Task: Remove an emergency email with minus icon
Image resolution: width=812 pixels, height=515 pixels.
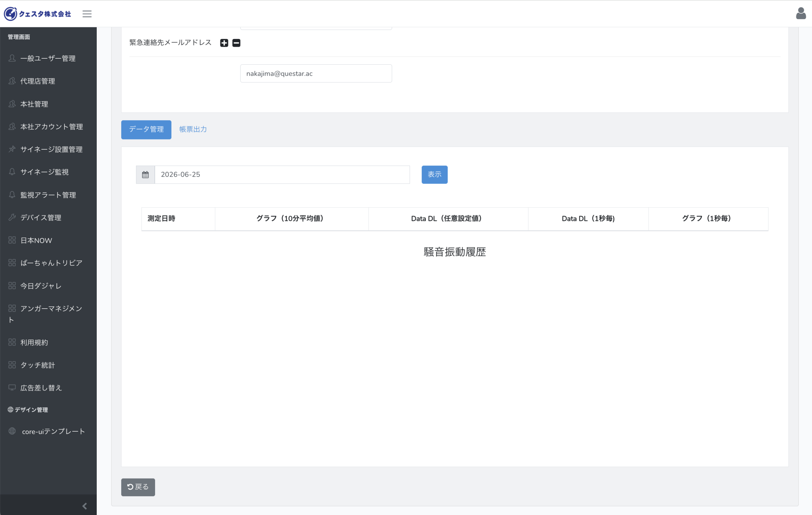Action: click(x=236, y=43)
